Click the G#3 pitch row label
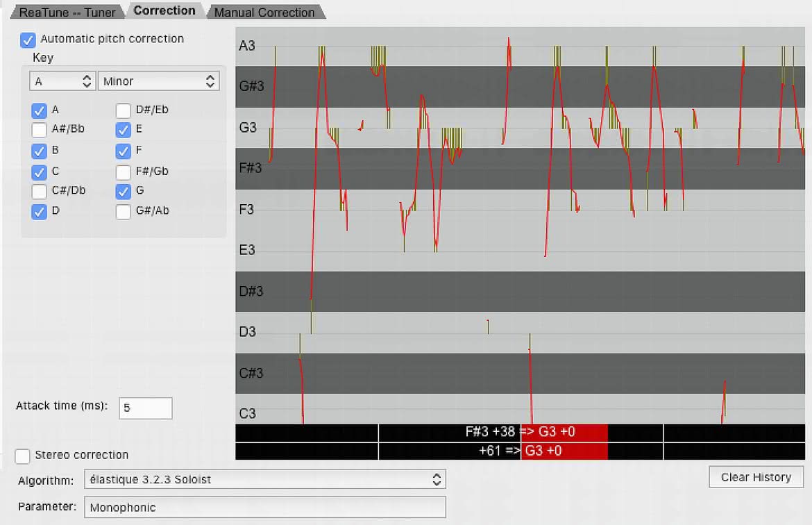812x525 pixels. point(252,86)
